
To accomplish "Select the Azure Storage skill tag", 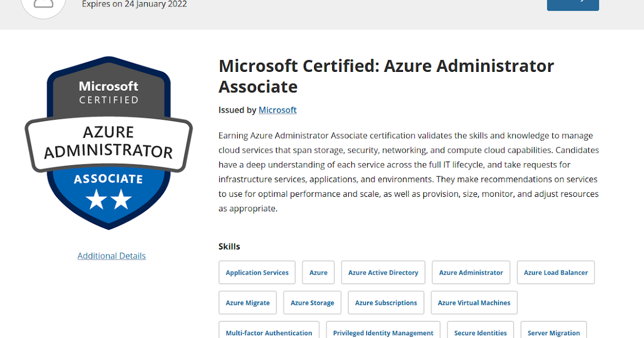I will 312,302.
